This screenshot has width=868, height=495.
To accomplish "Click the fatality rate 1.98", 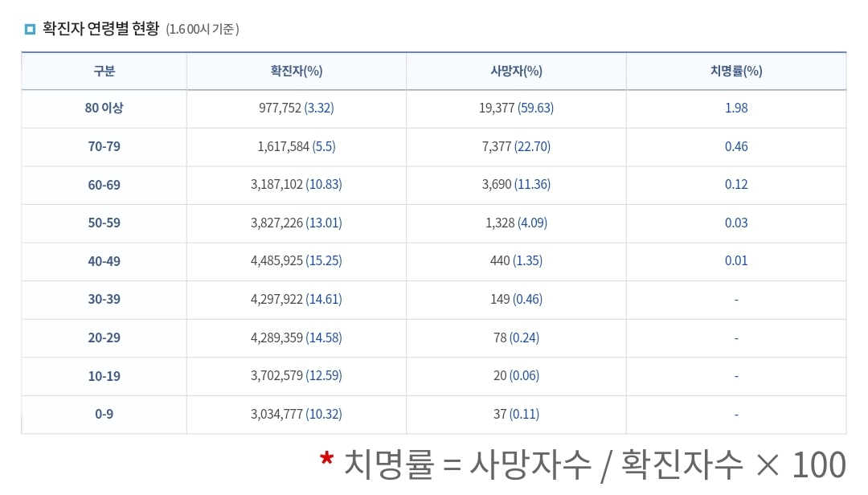I will 736,108.
